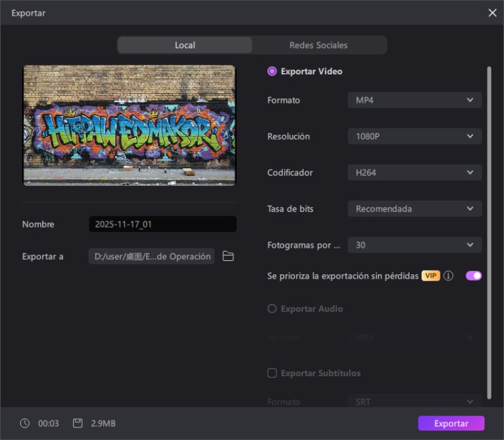Open the Formato MP4 dropdown
The image size is (504, 440).
[x=414, y=100]
